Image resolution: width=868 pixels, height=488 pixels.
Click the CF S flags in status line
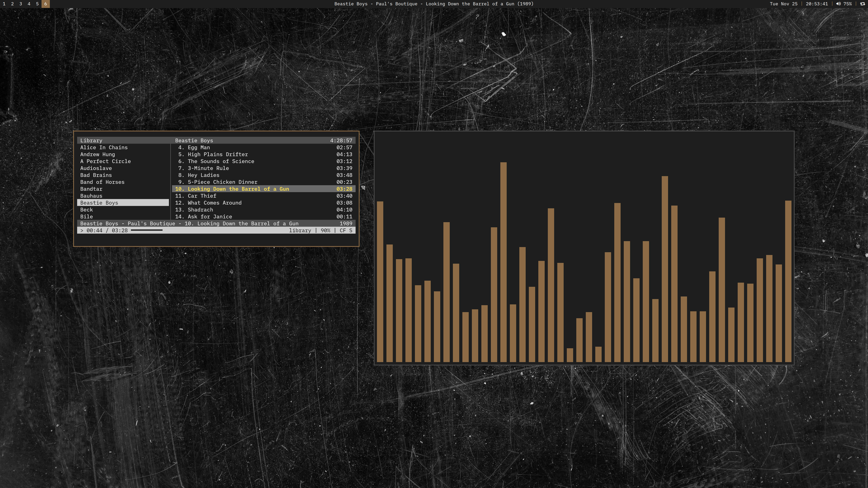pyautogui.click(x=346, y=231)
